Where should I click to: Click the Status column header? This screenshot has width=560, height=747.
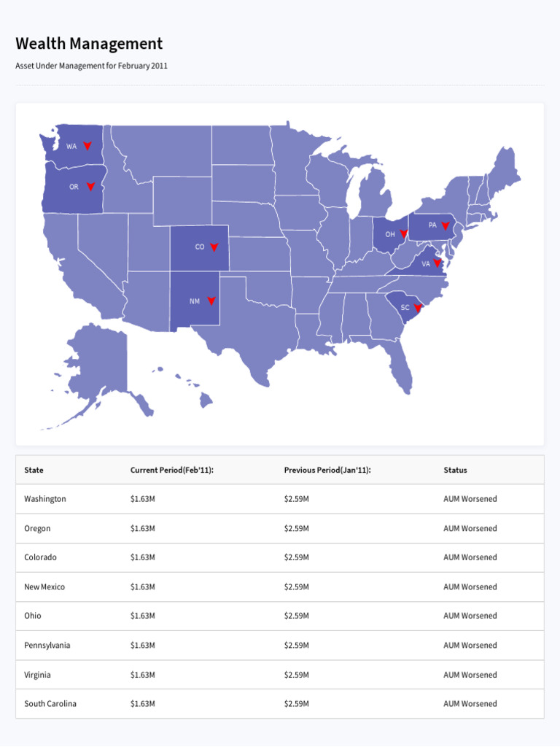click(455, 471)
